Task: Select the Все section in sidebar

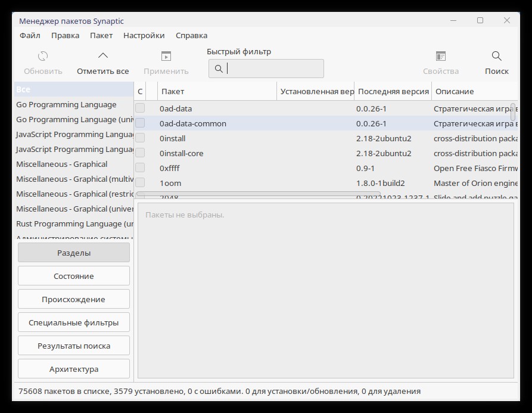Action: point(74,89)
